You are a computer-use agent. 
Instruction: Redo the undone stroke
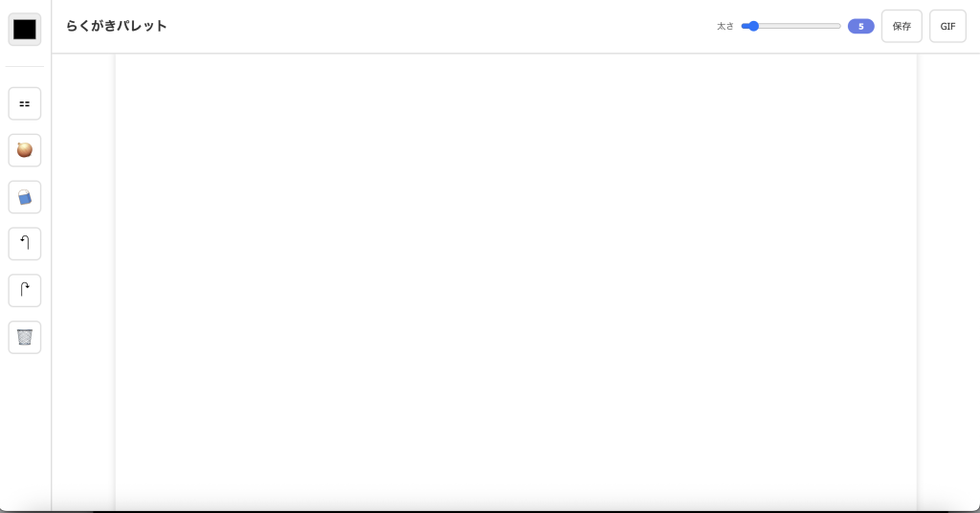coord(25,290)
